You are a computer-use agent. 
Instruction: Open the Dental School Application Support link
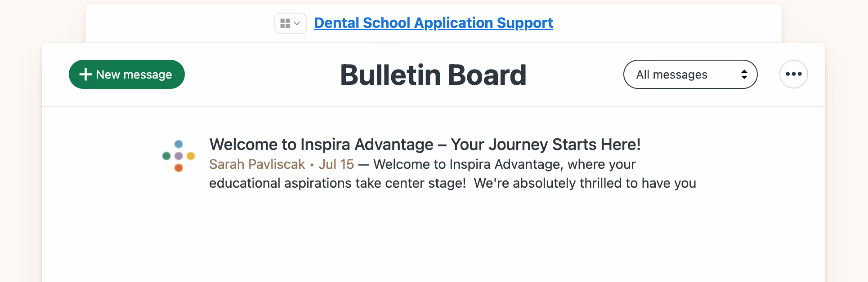(x=433, y=22)
